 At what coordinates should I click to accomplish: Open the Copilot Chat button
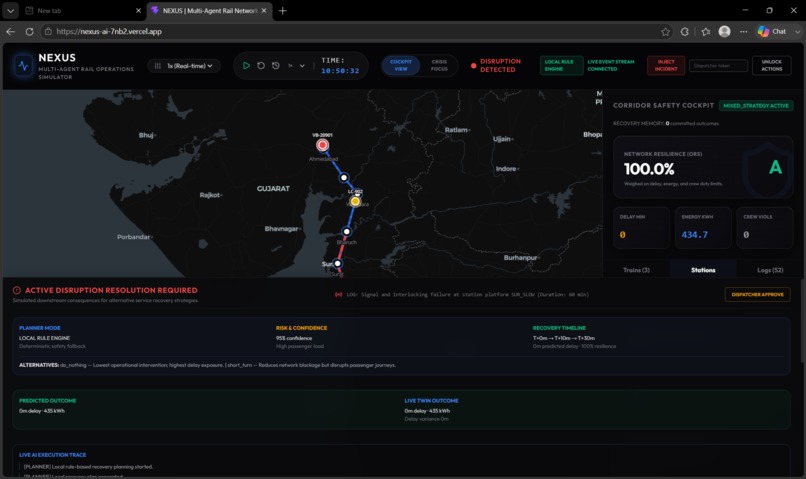point(772,31)
